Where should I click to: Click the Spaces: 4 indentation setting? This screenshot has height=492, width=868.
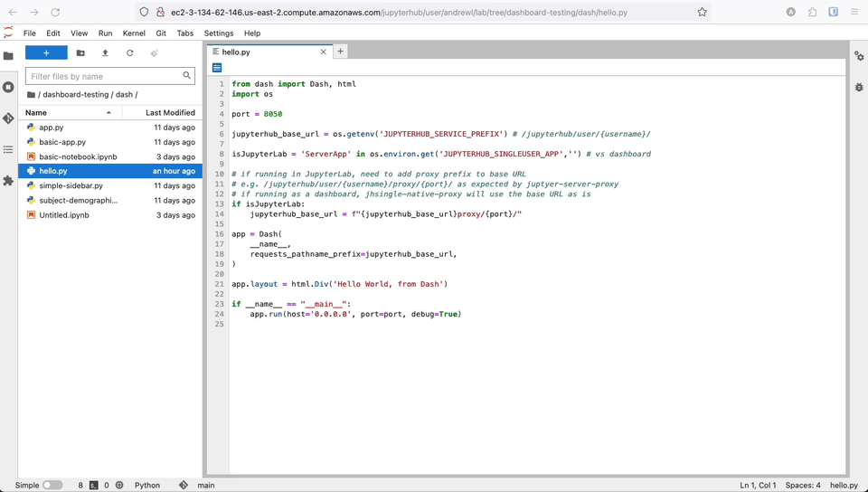pos(803,485)
